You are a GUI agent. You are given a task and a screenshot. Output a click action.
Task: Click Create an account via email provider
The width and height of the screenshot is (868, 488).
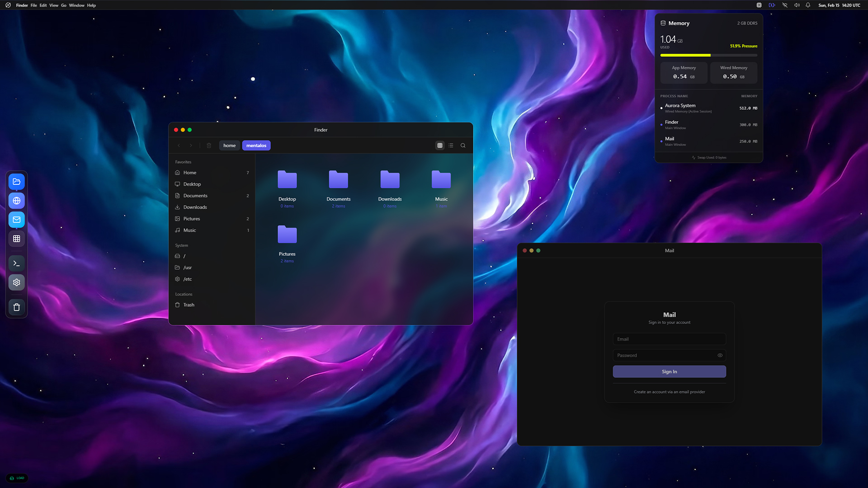tap(670, 392)
